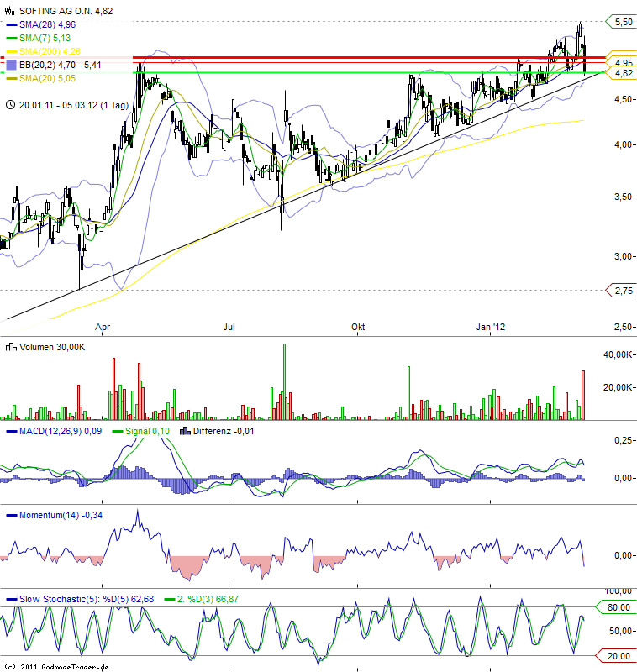Click the 80,00 stochastic overbought marker

[618, 607]
